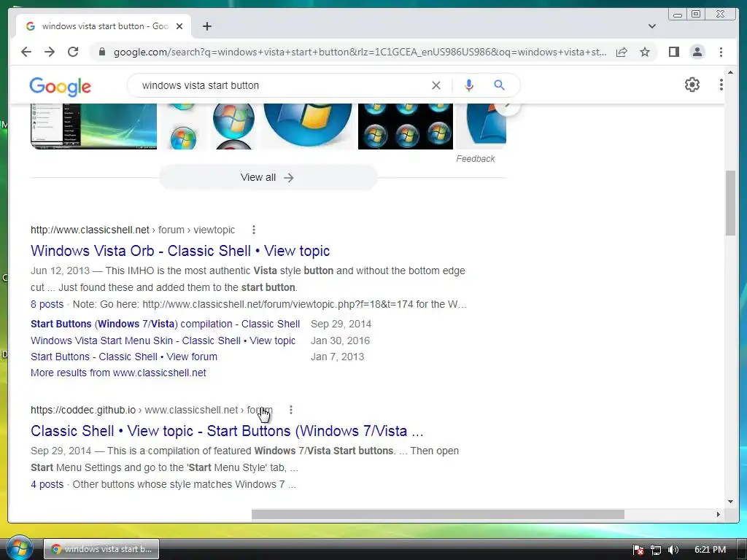Click the search field text 'windows vista start button'
Viewport: 747px width, 560px height.
point(201,86)
